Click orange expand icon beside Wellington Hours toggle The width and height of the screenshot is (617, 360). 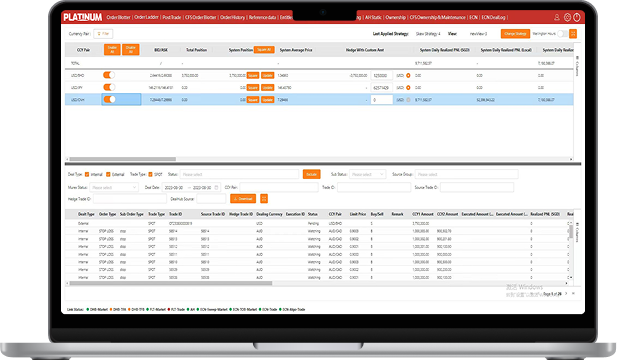(573, 34)
